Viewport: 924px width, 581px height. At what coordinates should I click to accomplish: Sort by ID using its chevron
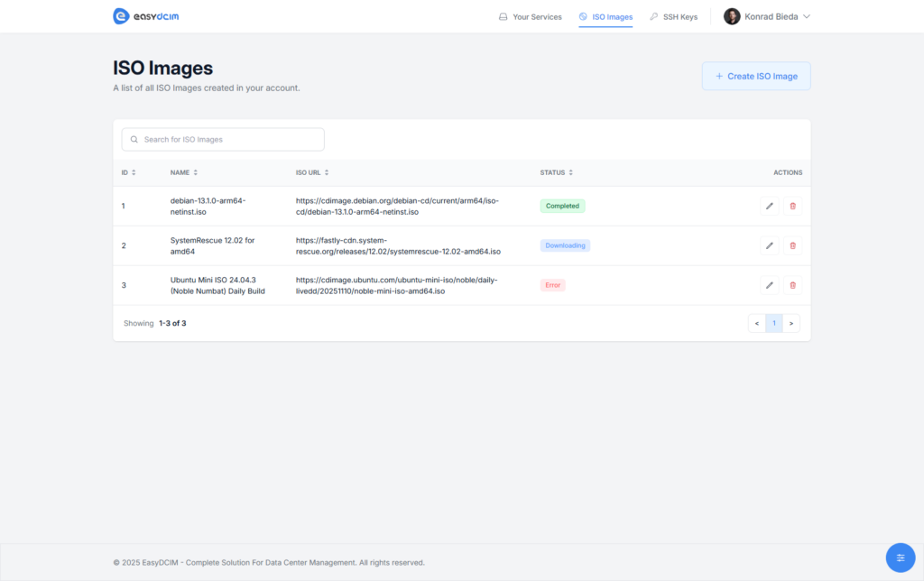point(135,172)
